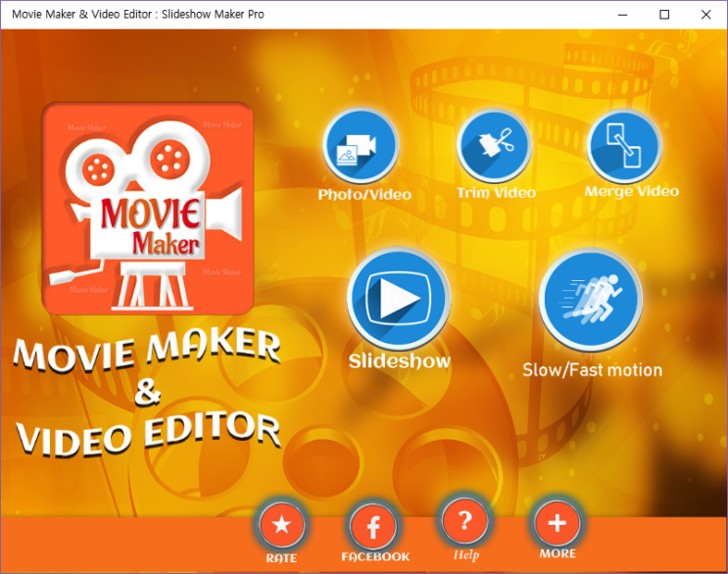Close the Movie Maker window
This screenshot has height=574, width=728.
(705, 15)
